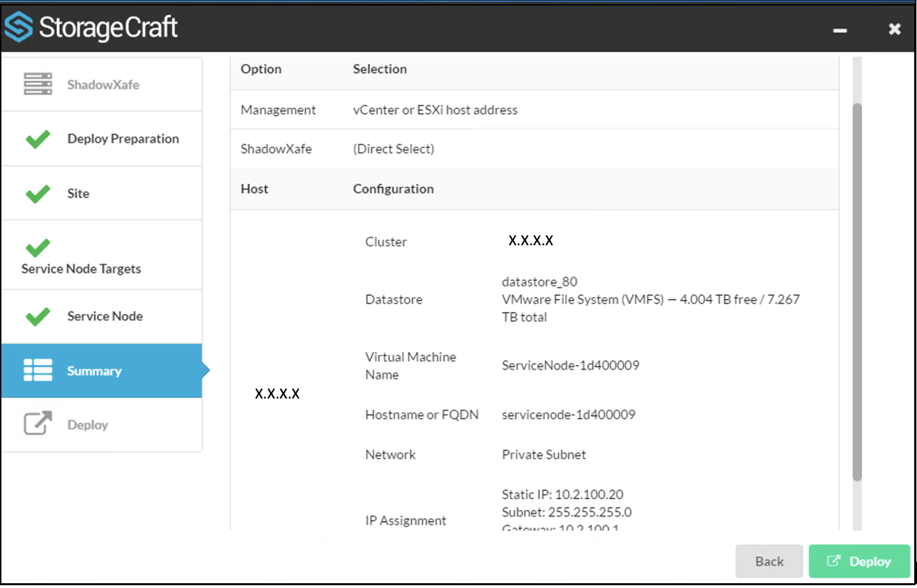
Task: Click the ShadowXafe server stack icon
Action: click(x=38, y=84)
